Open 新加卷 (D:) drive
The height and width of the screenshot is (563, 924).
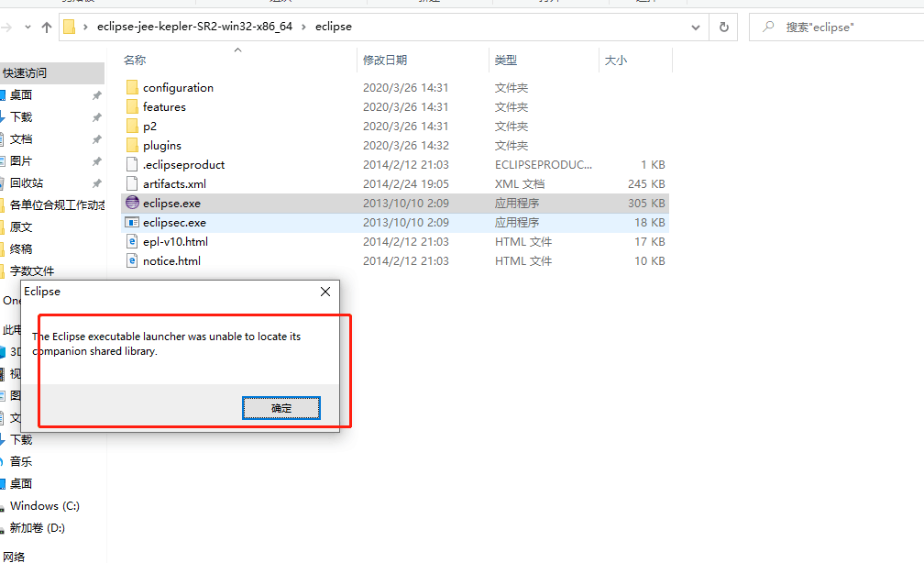coord(37,527)
